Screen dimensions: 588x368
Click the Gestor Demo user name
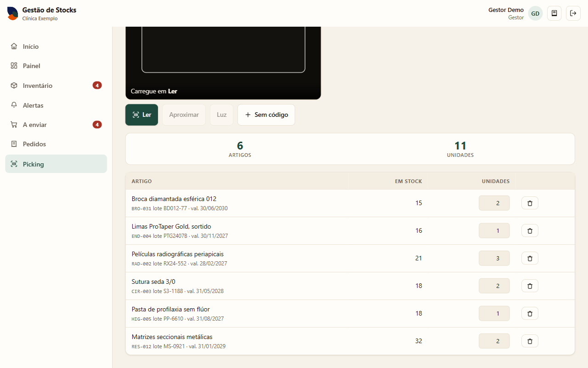click(x=506, y=10)
